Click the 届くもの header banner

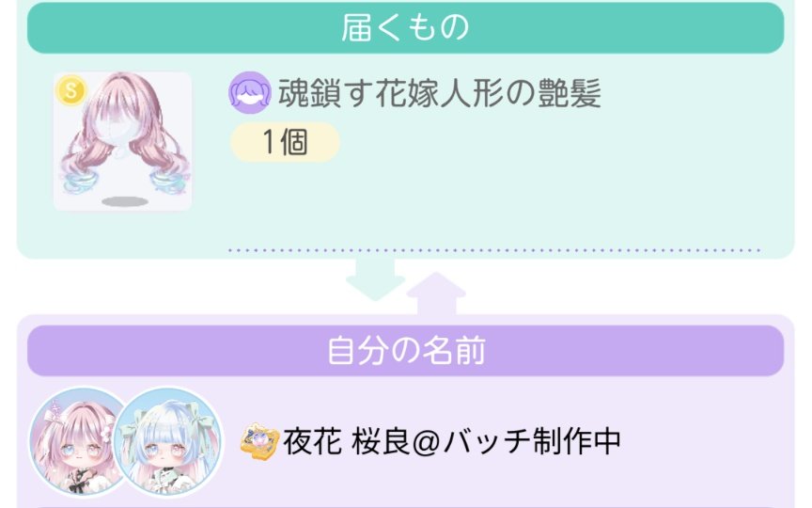[405, 27]
